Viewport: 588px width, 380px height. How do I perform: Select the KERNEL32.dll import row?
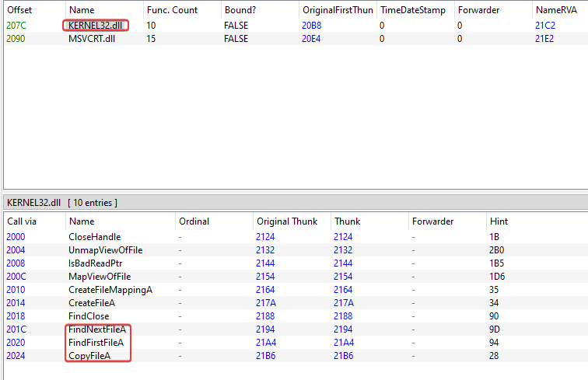(296, 26)
